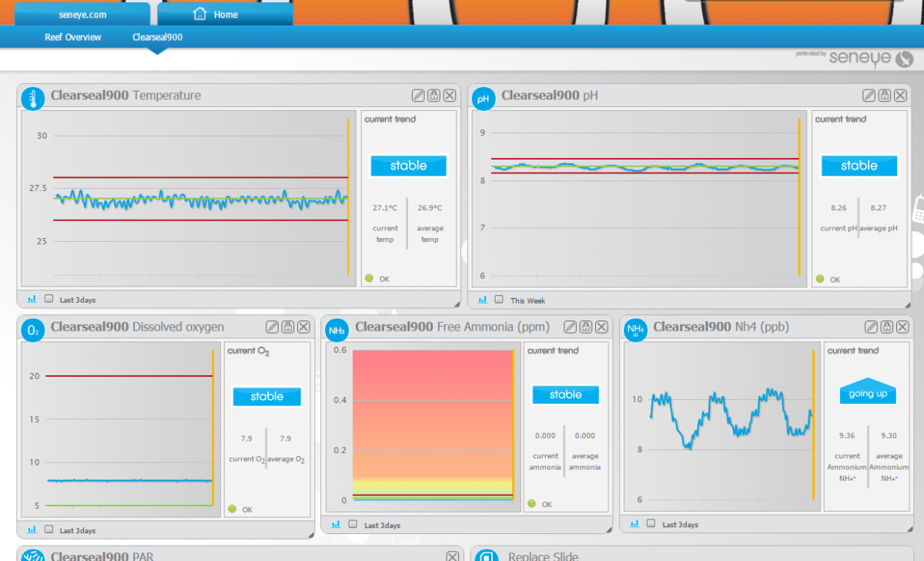Lock the Temperature widget

click(434, 96)
